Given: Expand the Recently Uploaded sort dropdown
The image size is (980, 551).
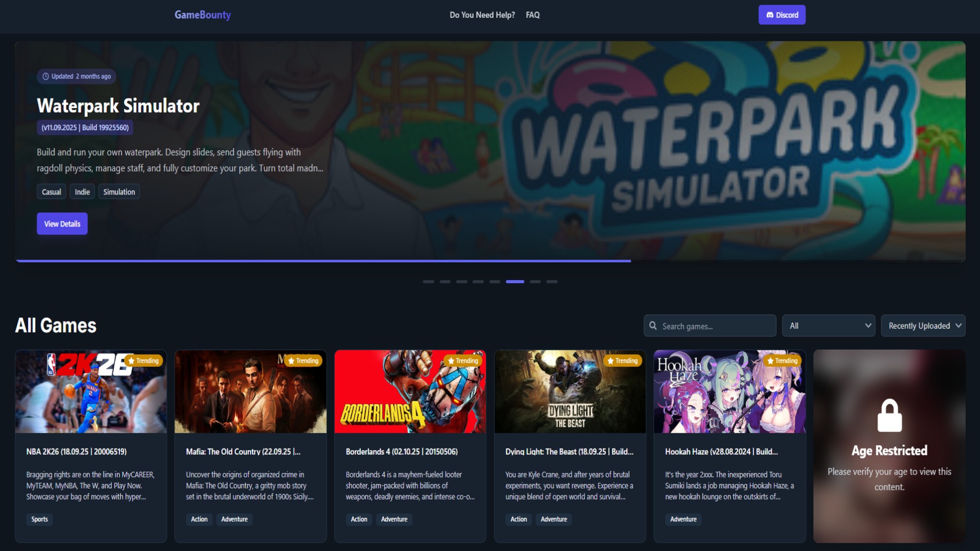Looking at the screenshot, I should point(923,325).
